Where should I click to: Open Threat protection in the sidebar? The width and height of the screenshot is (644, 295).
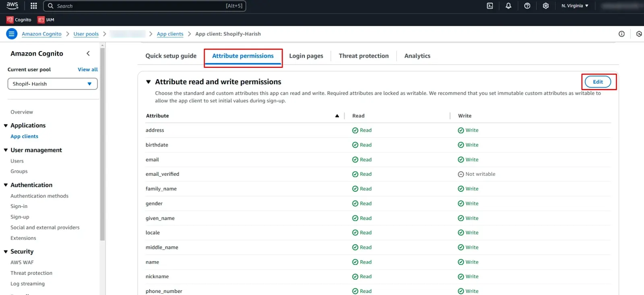[x=31, y=273]
